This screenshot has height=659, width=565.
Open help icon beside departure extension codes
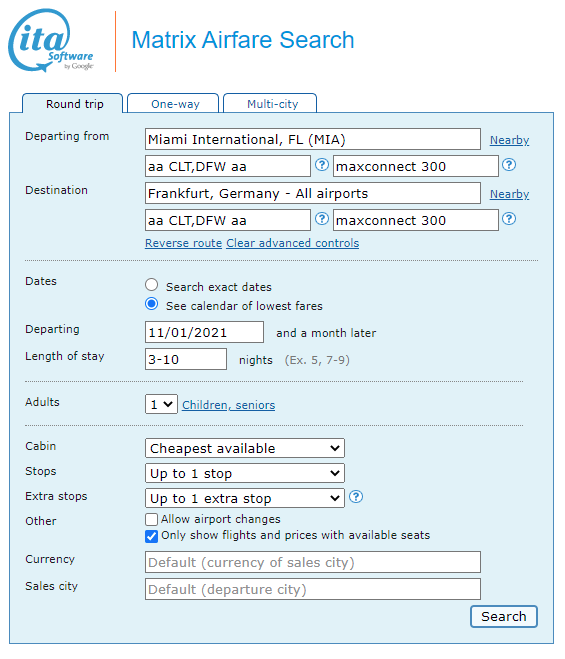pos(509,165)
